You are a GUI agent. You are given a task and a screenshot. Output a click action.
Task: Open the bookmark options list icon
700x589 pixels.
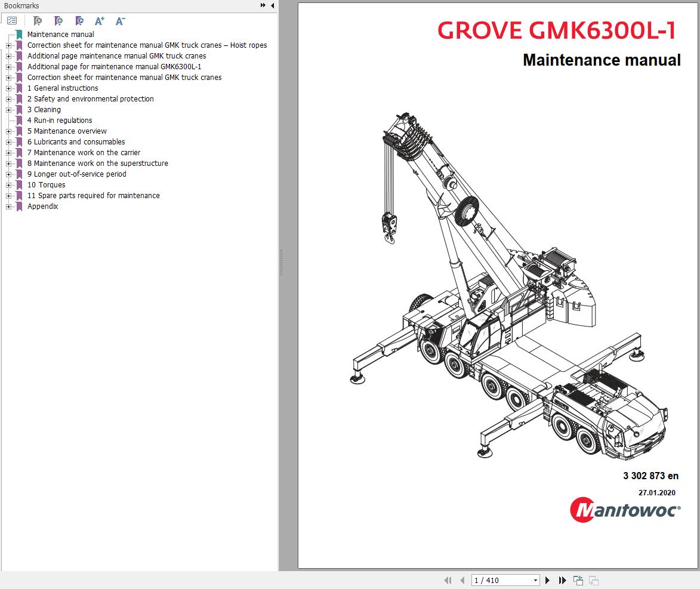pyautogui.click(x=11, y=21)
